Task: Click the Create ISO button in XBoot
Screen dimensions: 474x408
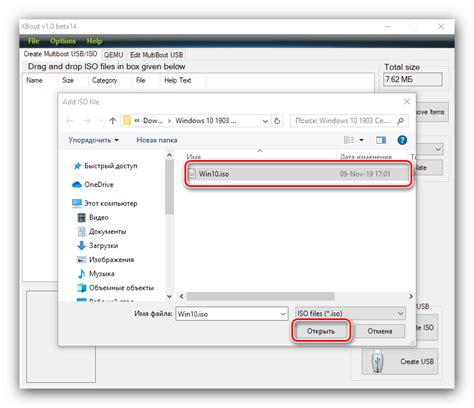Action: [x=427, y=327]
